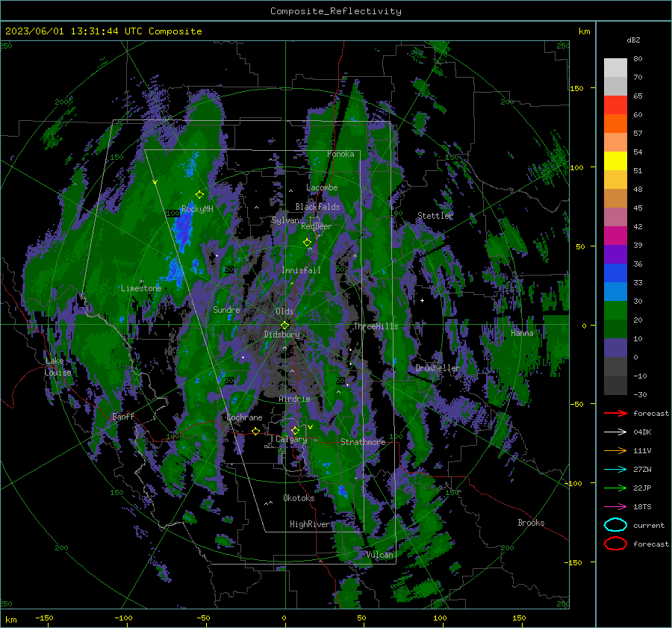The width and height of the screenshot is (672, 628).
Task: Click the yellow diamond marker above Calgary
Action: pos(295,430)
